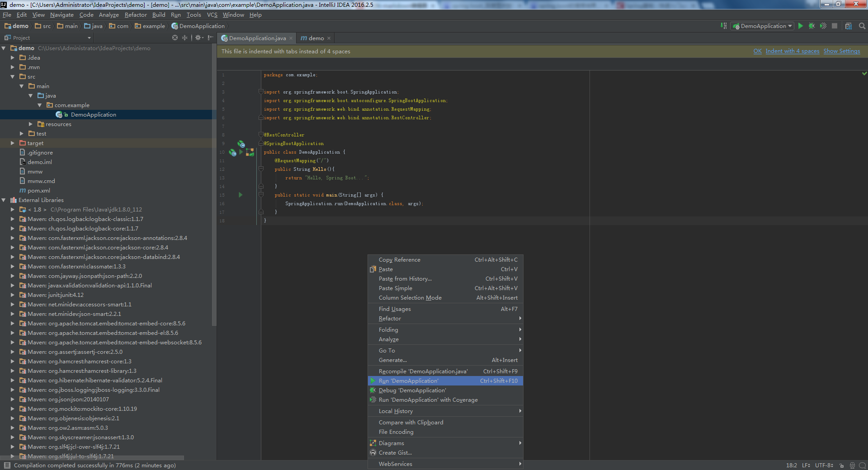Click the Search Everywhere magnifier icon
Image resolution: width=868 pixels, height=470 pixels.
862,26
